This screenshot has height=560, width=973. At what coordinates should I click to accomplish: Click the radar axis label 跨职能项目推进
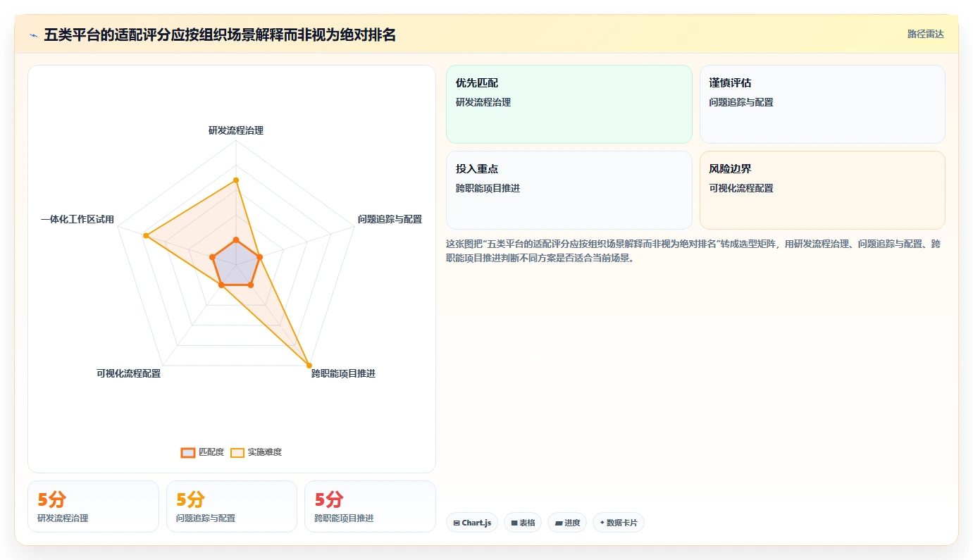[344, 373]
